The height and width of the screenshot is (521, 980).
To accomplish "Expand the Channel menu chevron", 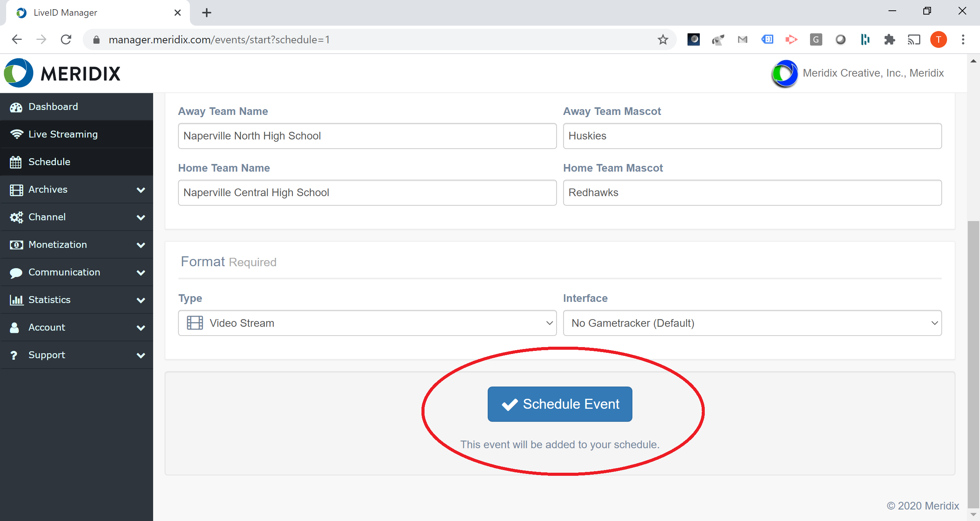I will point(141,217).
